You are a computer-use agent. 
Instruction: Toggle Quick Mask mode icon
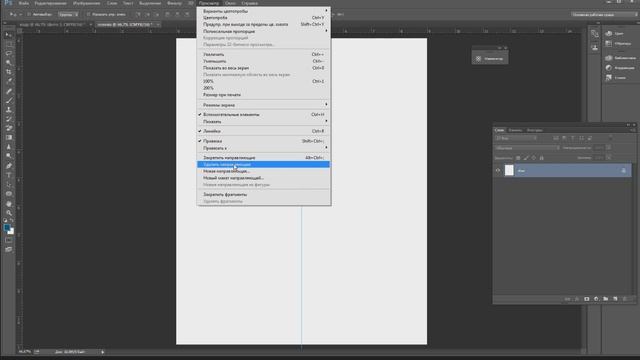9,240
